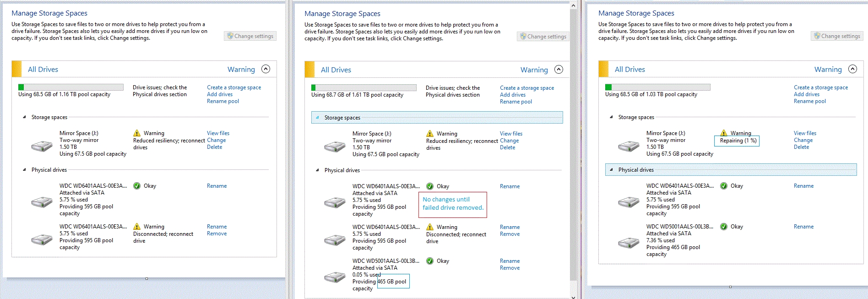868x299 pixels.
Task: Click scrollbar down arrow of middle window
Action: pyautogui.click(x=573, y=296)
